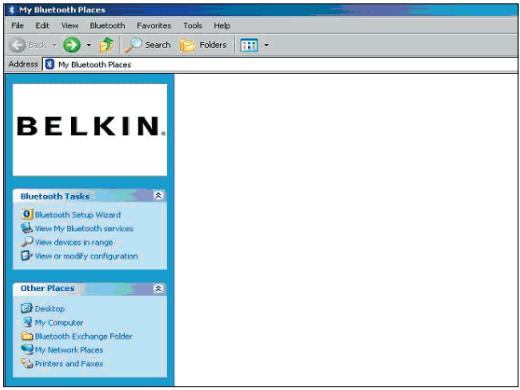The width and height of the screenshot is (520, 390).
Task: Open the Forward history dropdown arrow
Action: pos(89,45)
